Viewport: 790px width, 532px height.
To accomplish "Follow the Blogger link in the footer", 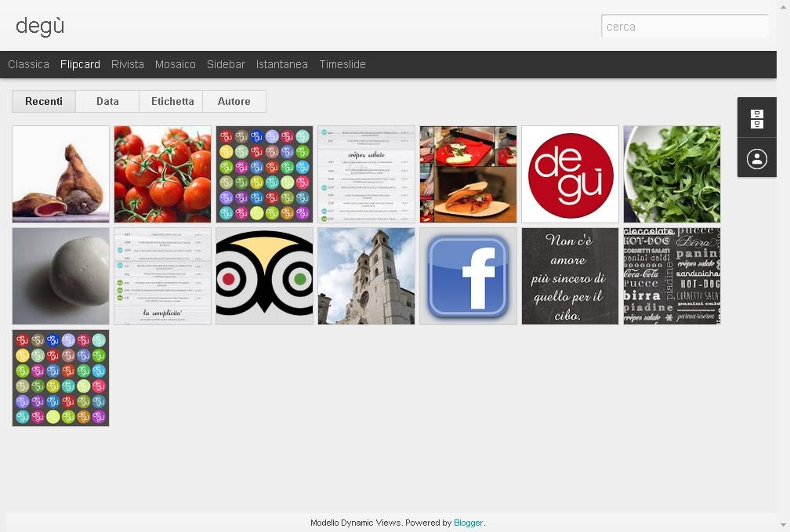I will point(468,523).
